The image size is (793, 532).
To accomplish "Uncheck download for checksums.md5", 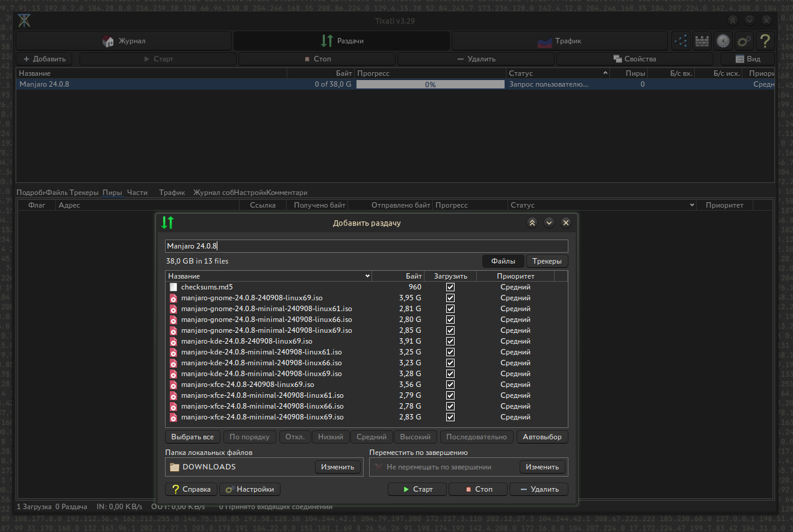I will (x=450, y=287).
